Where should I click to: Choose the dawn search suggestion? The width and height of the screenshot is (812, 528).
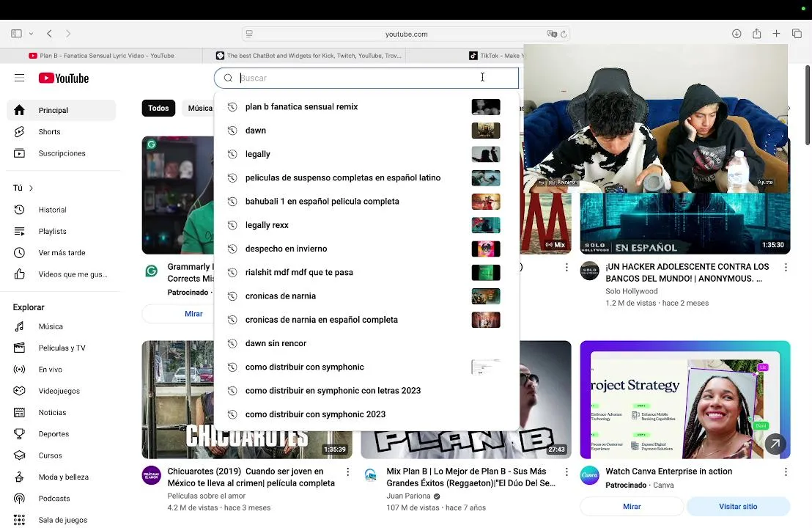point(366,131)
